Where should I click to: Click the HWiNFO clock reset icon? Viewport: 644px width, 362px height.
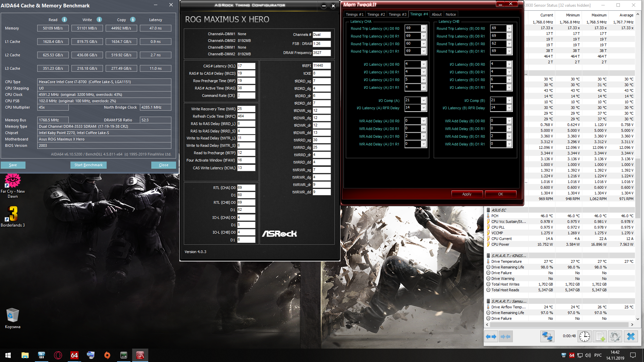[x=585, y=336]
